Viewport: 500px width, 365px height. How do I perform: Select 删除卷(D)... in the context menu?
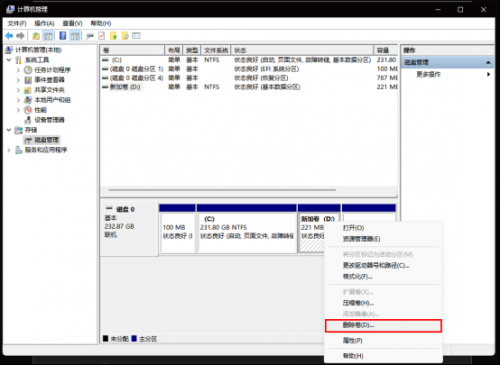(383, 326)
